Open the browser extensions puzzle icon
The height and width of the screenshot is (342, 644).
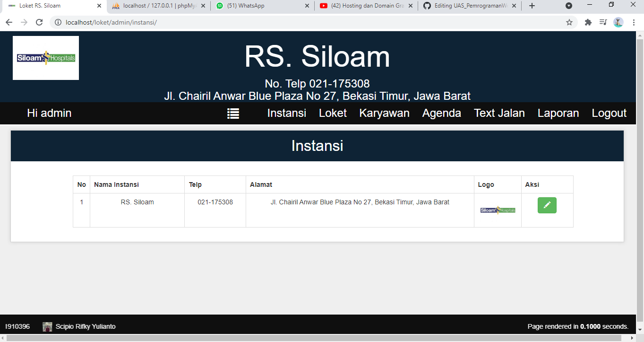tap(588, 22)
